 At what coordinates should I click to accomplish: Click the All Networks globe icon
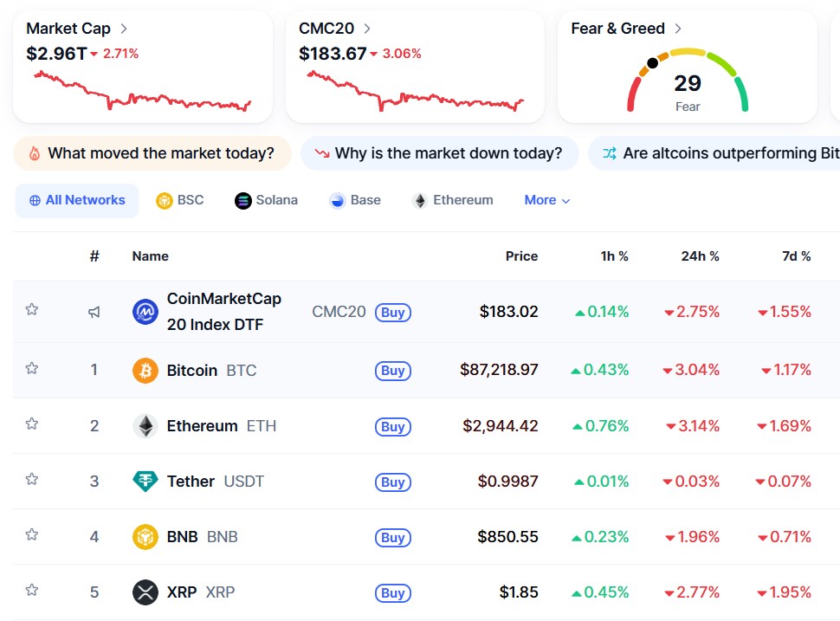tap(33, 200)
